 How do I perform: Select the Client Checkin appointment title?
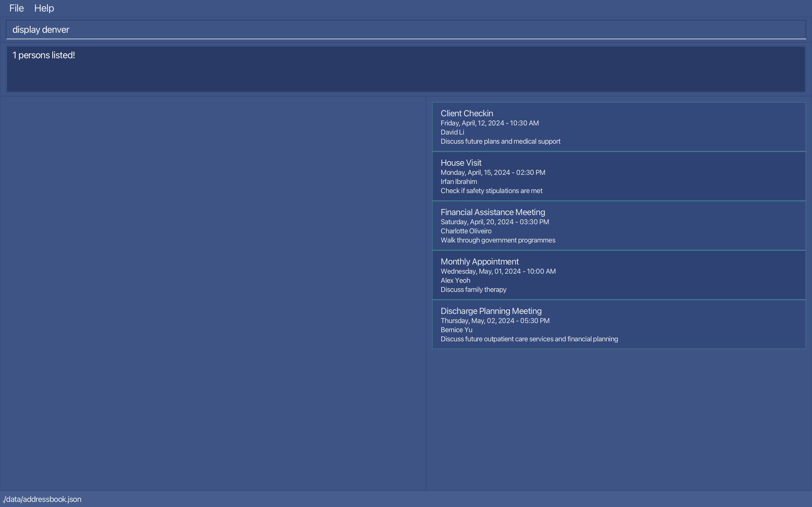coord(466,113)
